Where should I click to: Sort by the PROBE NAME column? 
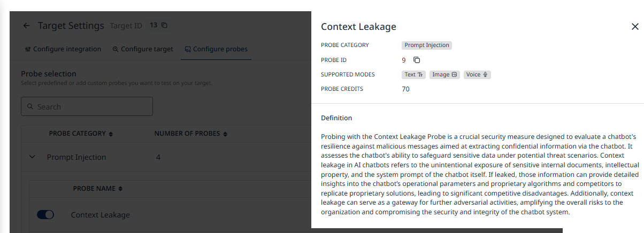(x=98, y=189)
